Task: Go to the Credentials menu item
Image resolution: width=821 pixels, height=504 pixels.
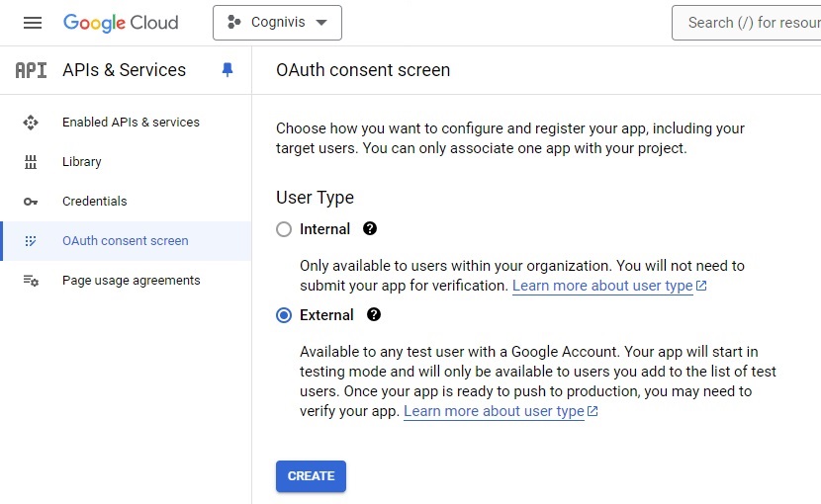Action: pos(95,202)
